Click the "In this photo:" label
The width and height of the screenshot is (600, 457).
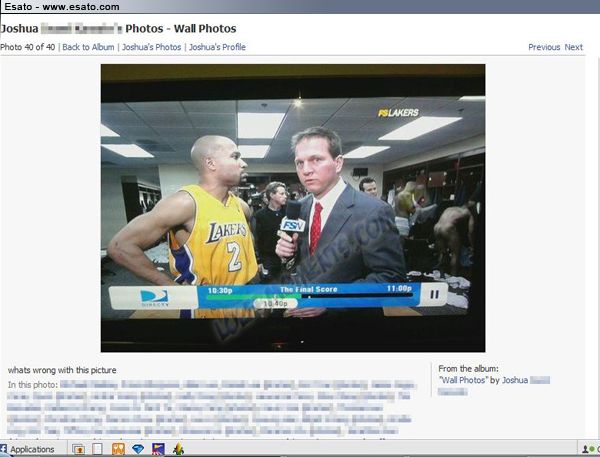coord(33,385)
